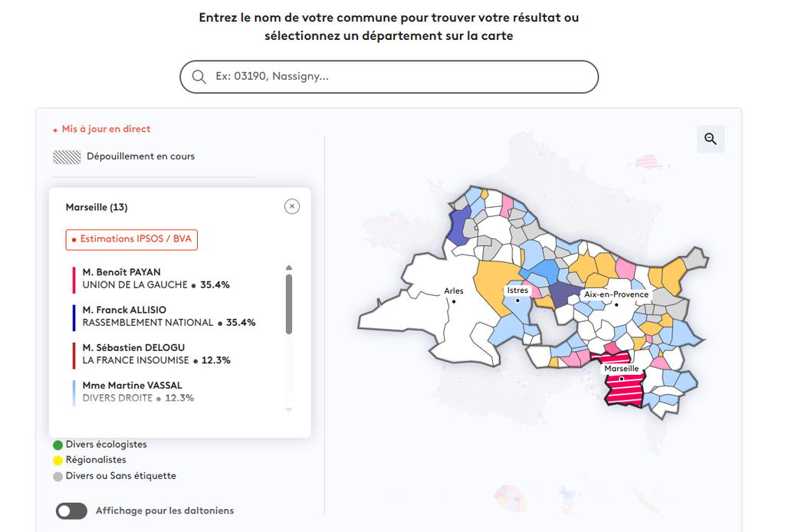Click the Estimations IPSOS / BVA badge
The width and height of the screenshot is (785, 532).
click(132, 239)
